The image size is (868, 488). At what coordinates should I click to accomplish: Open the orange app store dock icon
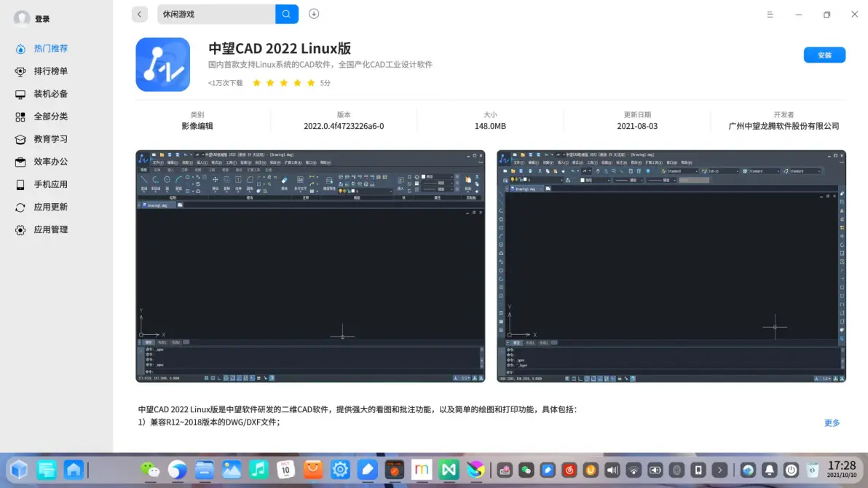coord(313,471)
